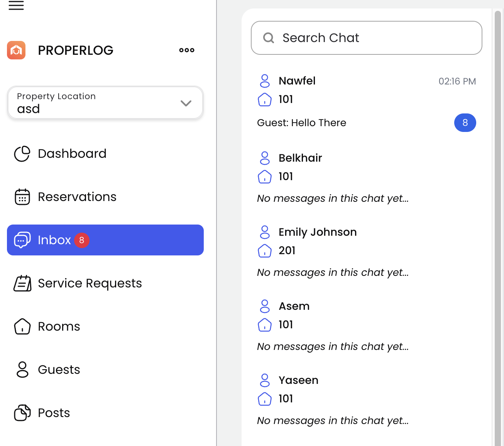Click the red Inbox unread badge
The width and height of the screenshot is (504, 446).
82,240
